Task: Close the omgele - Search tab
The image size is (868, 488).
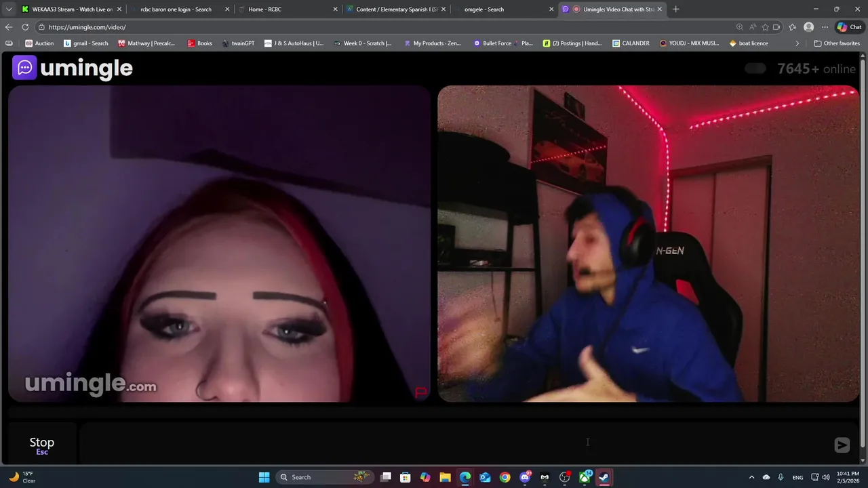Action: click(551, 9)
